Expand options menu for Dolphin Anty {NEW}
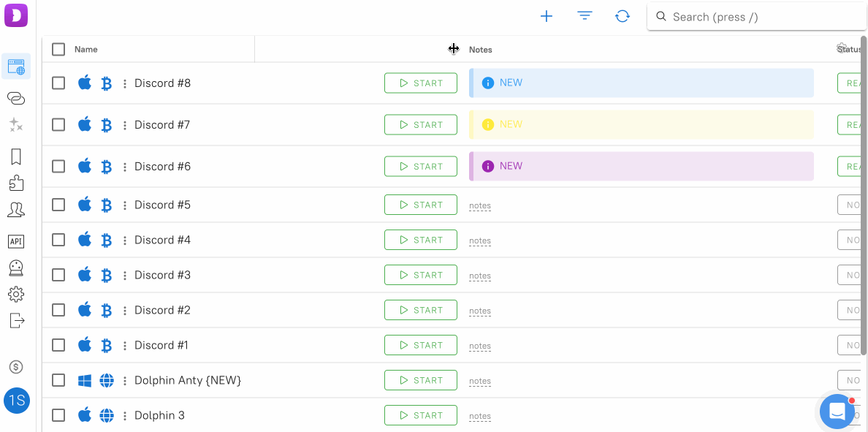Image resolution: width=868 pixels, height=432 pixels. click(125, 381)
